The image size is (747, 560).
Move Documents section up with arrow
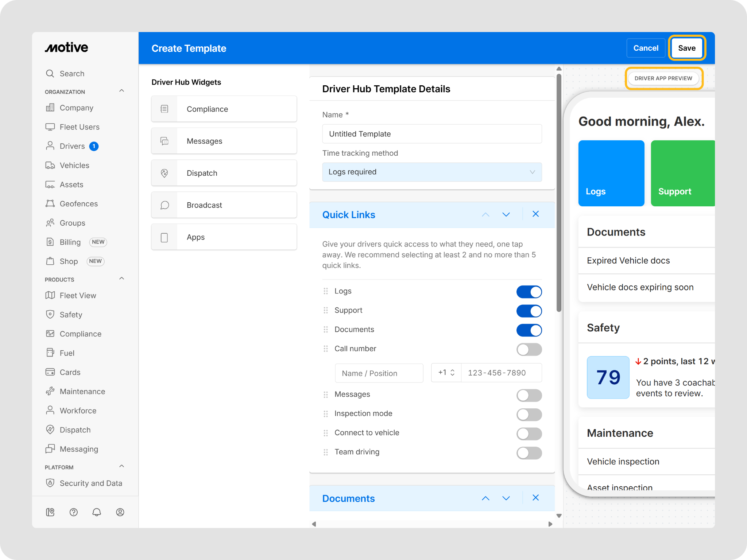point(485,498)
